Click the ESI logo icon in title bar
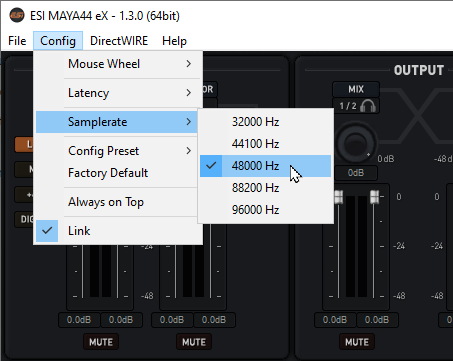This screenshot has width=453, height=361. tap(17, 15)
